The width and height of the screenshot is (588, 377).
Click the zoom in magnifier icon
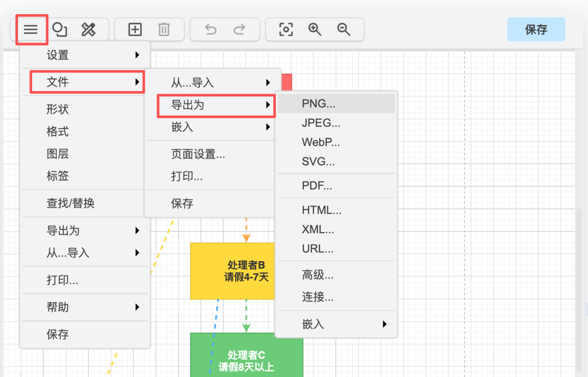click(x=315, y=29)
